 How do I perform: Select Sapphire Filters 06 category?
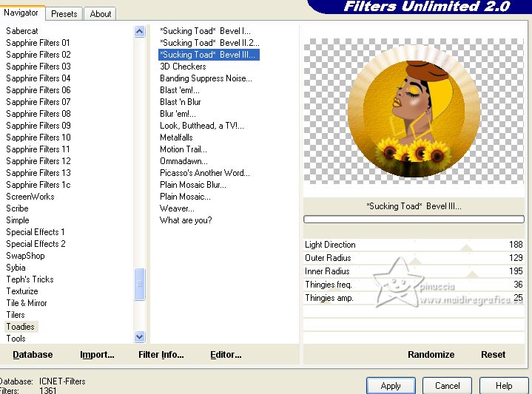[38, 90]
